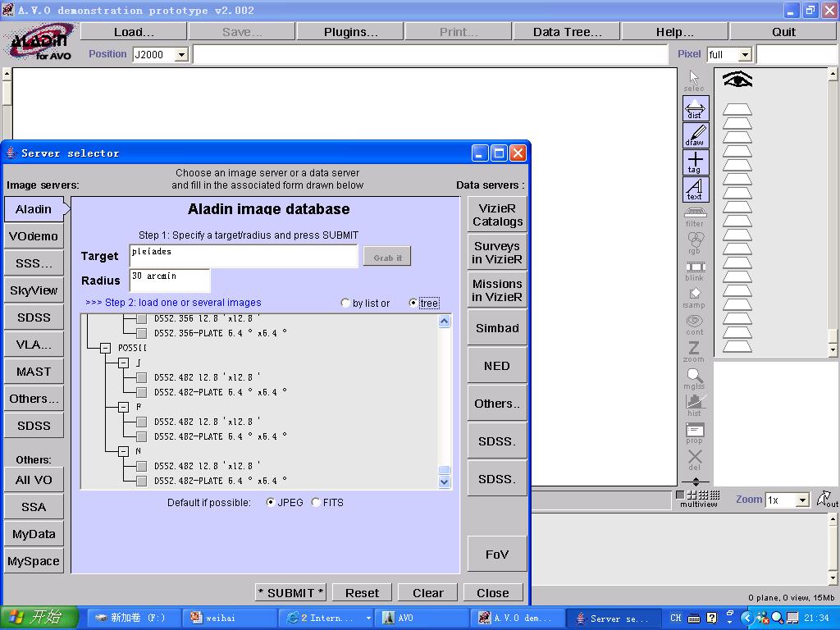Check DSS2.356-PLATE 6.4°x6.4° box
Image resolution: width=840 pixels, height=630 pixels.
coord(141,333)
